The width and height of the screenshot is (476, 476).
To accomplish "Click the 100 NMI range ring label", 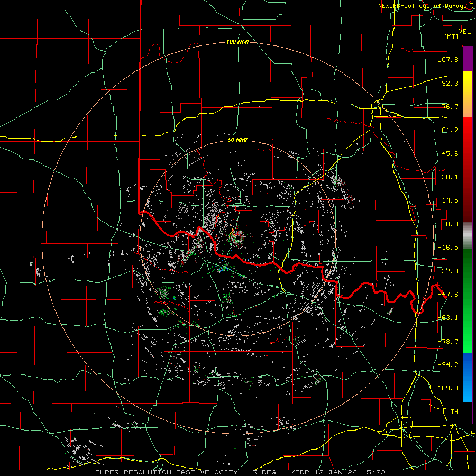I will pos(237,42).
